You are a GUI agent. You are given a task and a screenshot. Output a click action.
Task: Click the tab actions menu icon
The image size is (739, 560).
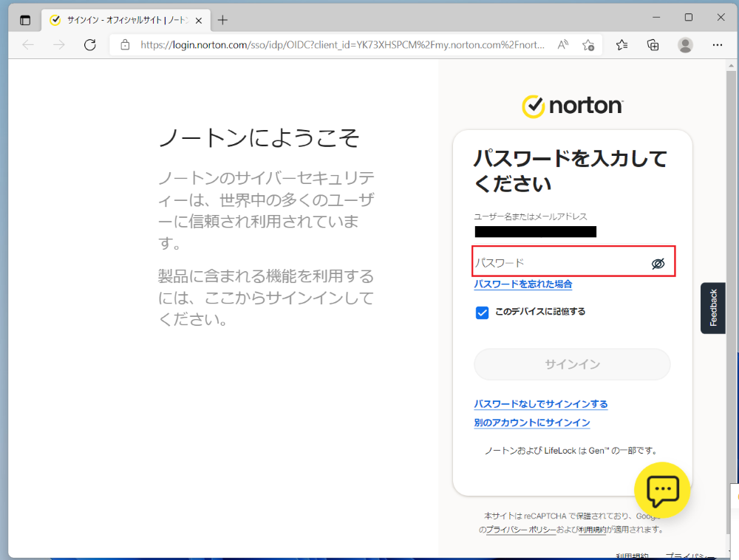pos(25,20)
